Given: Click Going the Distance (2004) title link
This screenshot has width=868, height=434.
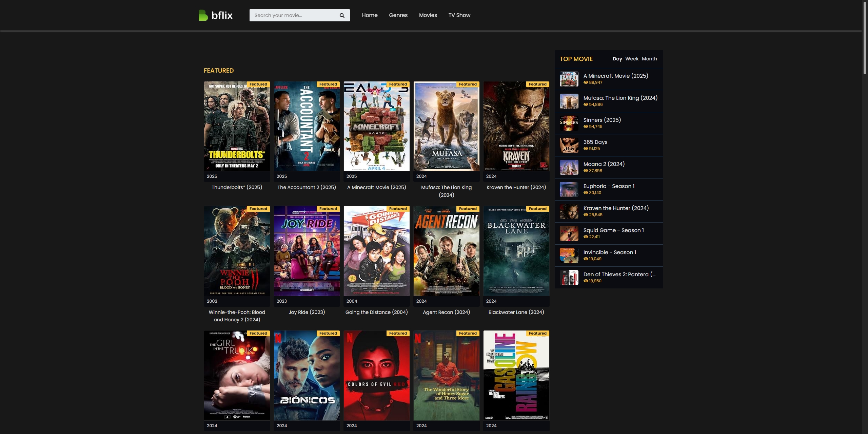Looking at the screenshot, I should (376, 312).
